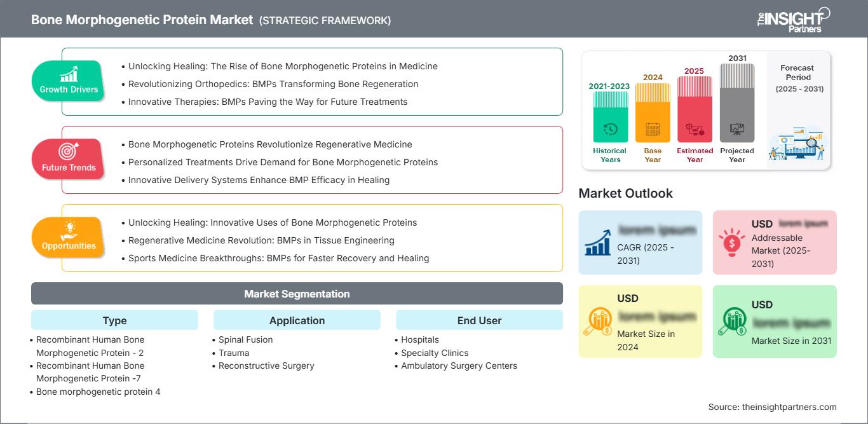Click Bone morphogenetic protein 4 item
The width and height of the screenshot is (868, 424).
[x=98, y=392]
